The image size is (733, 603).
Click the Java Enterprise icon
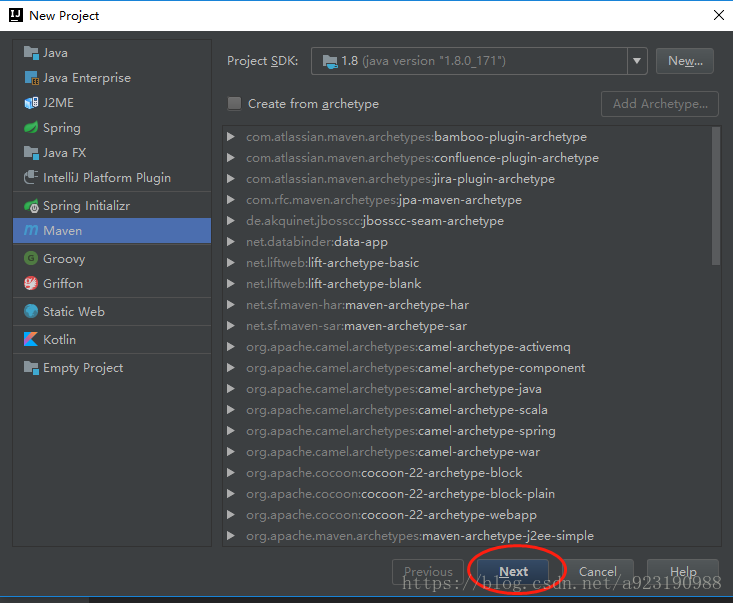(x=31, y=78)
